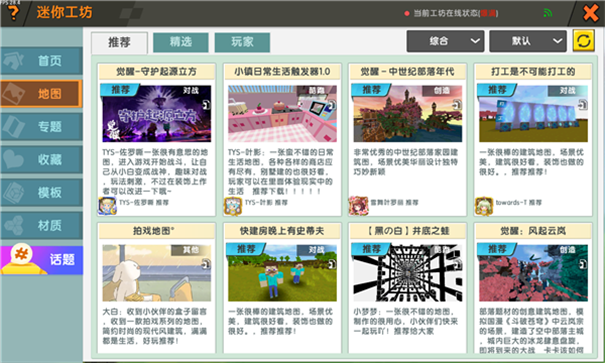Open the 话题 hashtag banner
The image size is (605, 363).
(x=42, y=259)
